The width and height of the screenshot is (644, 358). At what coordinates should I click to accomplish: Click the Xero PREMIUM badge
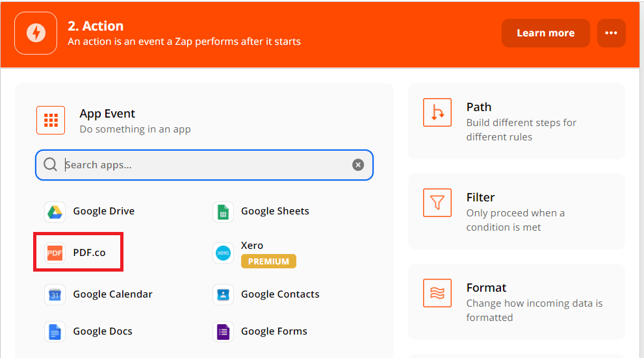268,261
